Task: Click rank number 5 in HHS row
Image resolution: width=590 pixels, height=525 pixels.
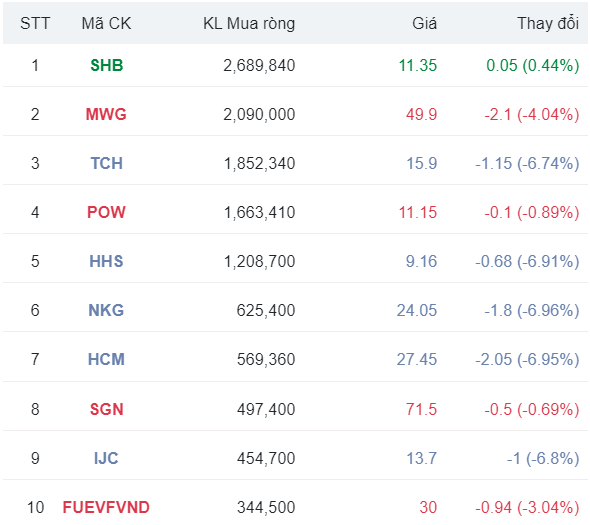Action: pos(35,261)
